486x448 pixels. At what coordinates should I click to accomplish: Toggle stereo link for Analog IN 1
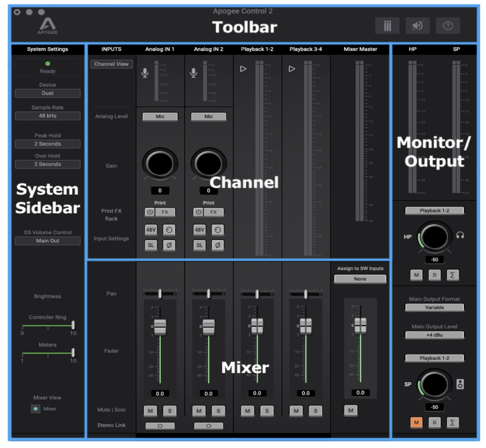[x=160, y=426]
